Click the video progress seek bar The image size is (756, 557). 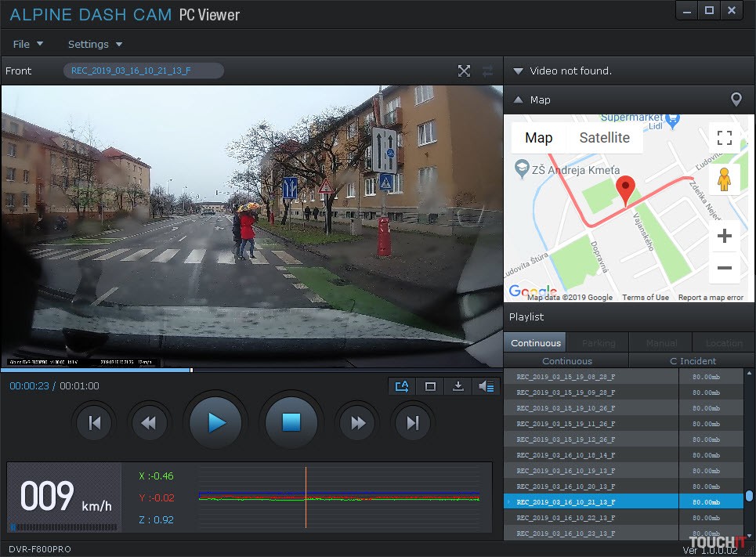(251, 370)
